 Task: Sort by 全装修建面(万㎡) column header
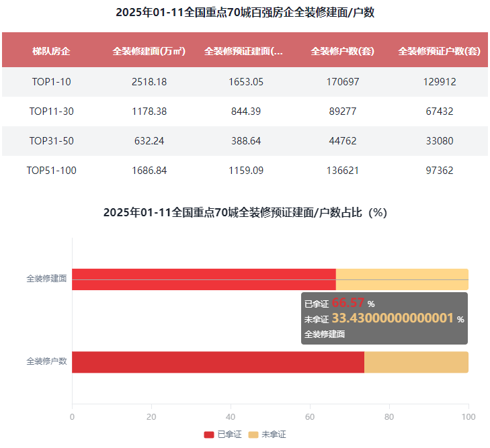click(x=149, y=50)
